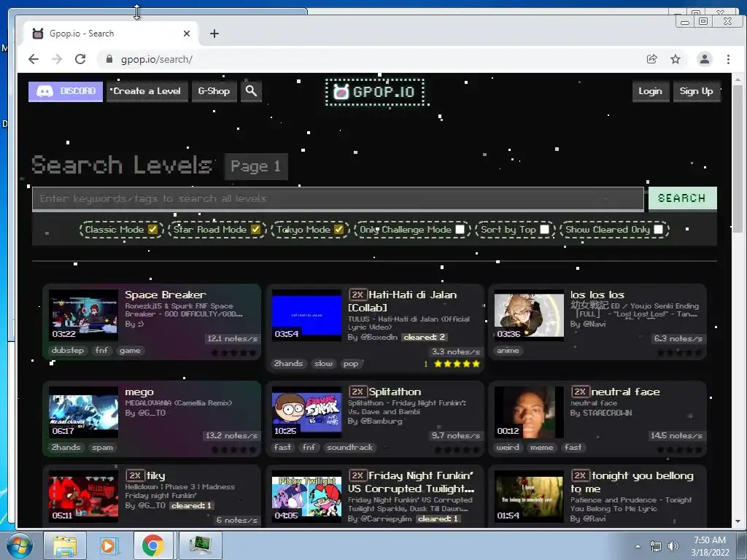This screenshot has width=747, height=560.
Task: Open mego level thumbnail
Action: click(x=83, y=412)
